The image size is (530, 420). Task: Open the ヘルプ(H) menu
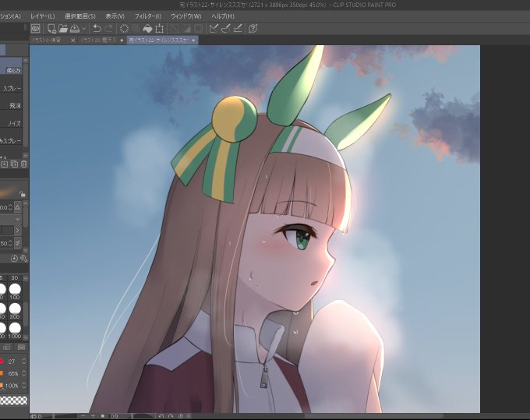pyautogui.click(x=223, y=16)
